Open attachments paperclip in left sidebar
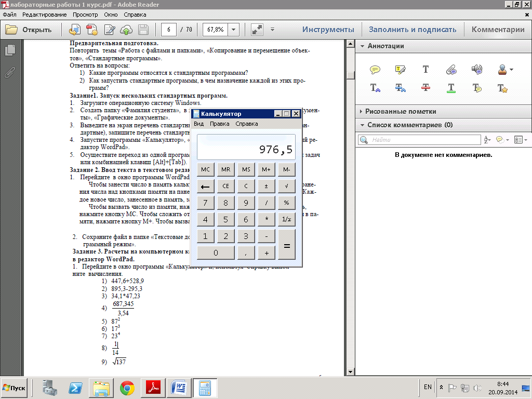 point(10,72)
